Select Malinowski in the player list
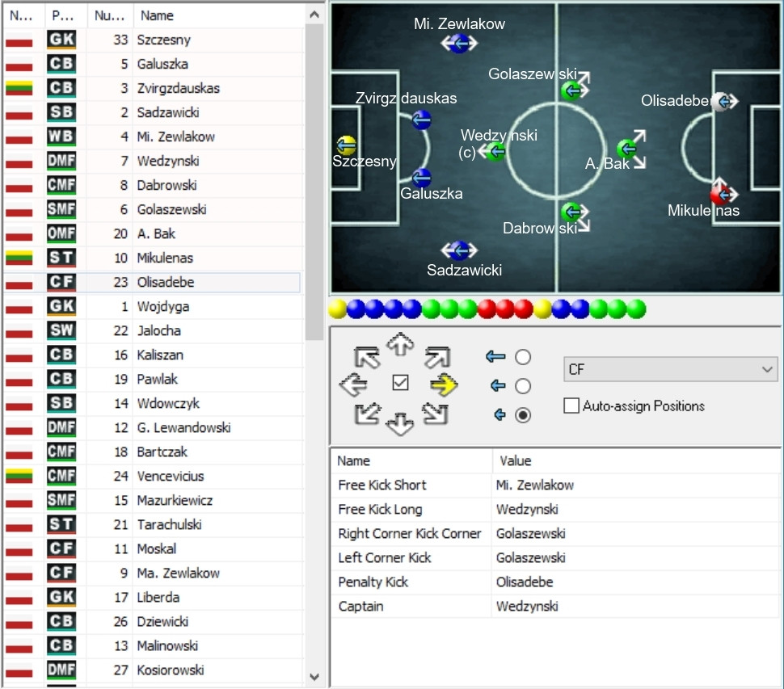The image size is (784, 689). pos(153,645)
